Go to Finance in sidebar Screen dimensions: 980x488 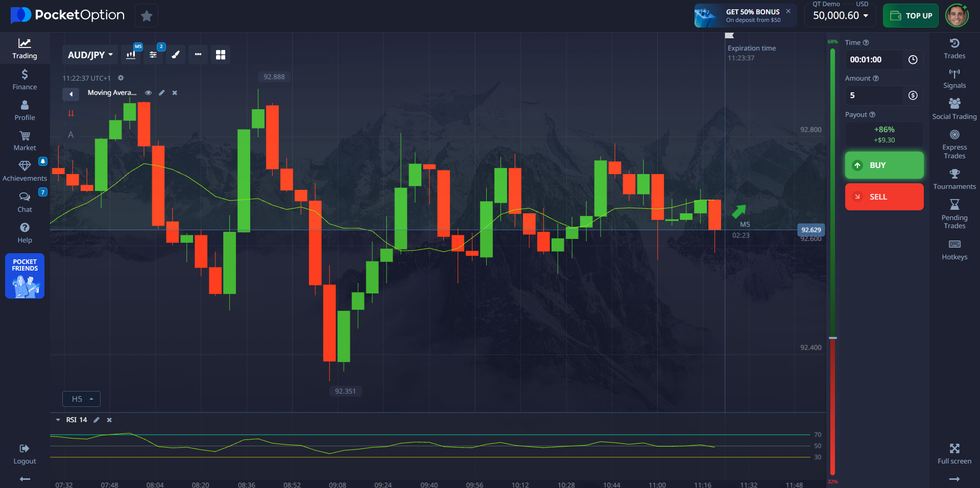pyautogui.click(x=25, y=80)
